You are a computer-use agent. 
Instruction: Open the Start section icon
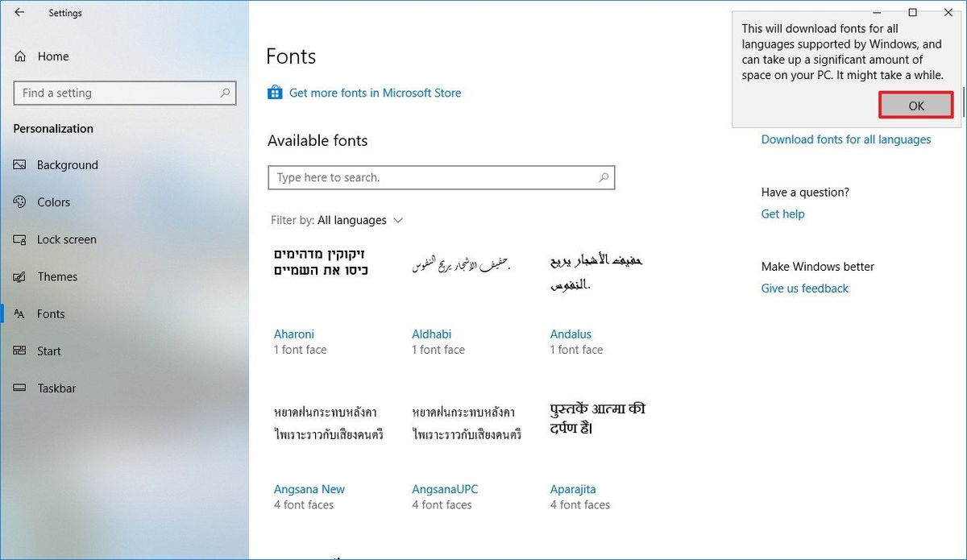19,351
